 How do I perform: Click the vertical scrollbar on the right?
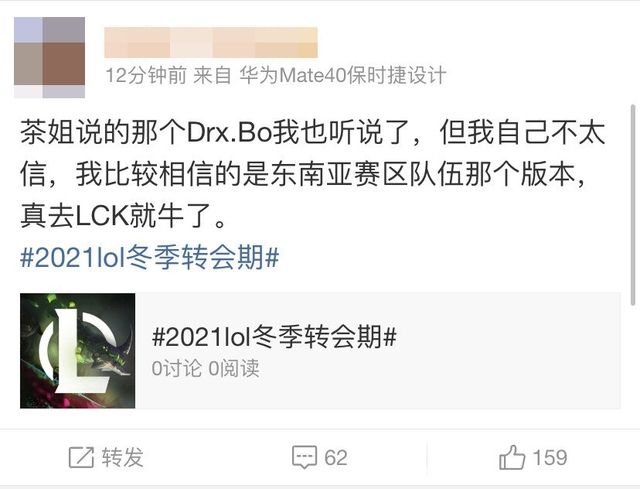coord(633,205)
